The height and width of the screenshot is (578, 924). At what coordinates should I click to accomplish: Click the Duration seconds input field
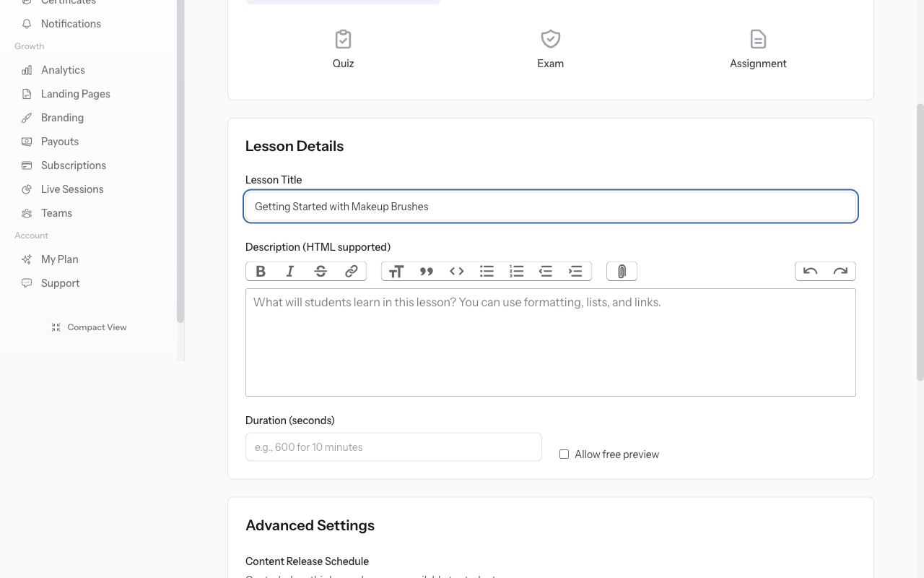[393, 447]
